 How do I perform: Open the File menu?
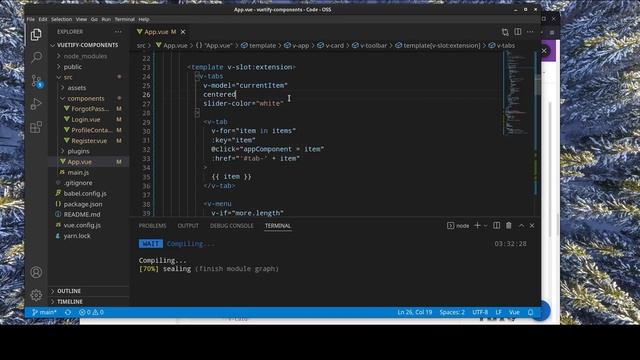tap(31, 19)
